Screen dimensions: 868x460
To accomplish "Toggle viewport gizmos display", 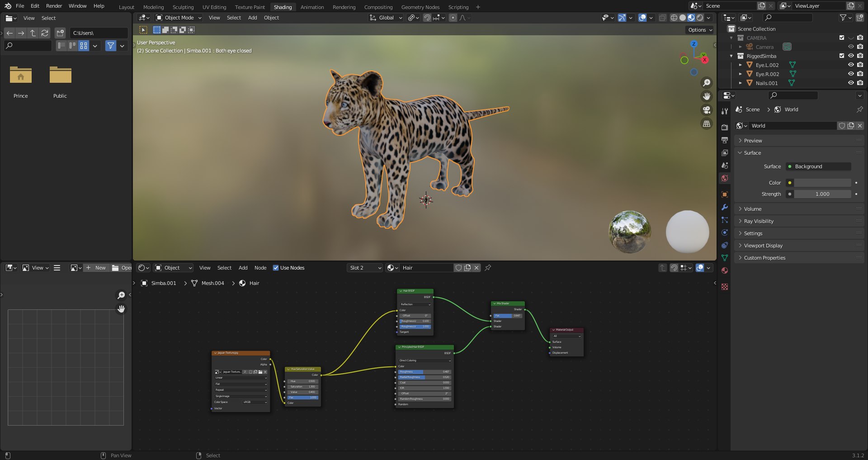I will coord(622,18).
